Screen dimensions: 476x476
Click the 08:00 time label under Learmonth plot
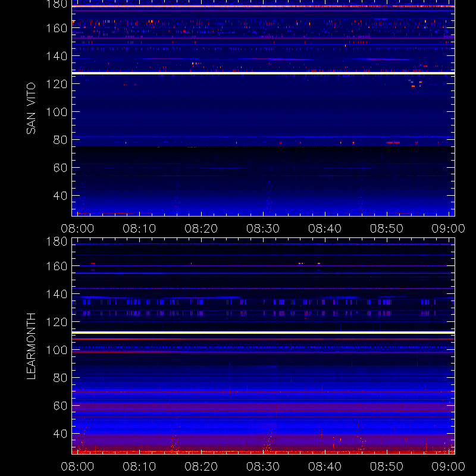pyautogui.click(x=77, y=466)
